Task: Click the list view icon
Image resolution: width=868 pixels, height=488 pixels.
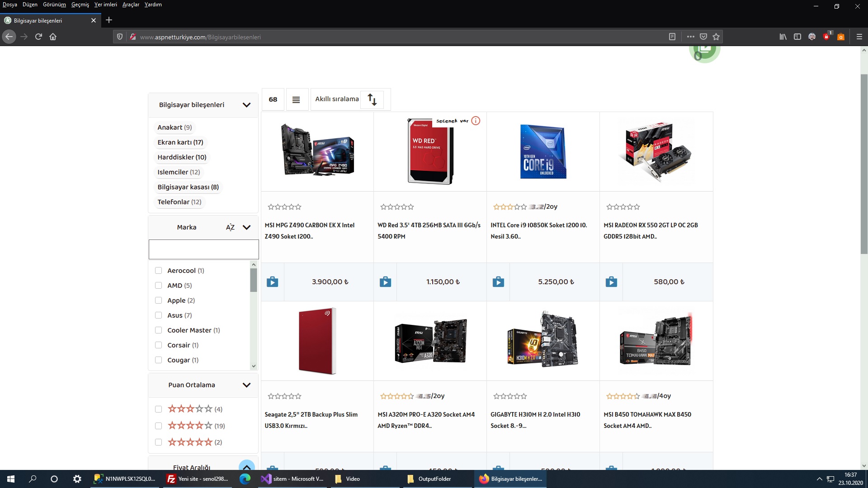Action: [296, 99]
